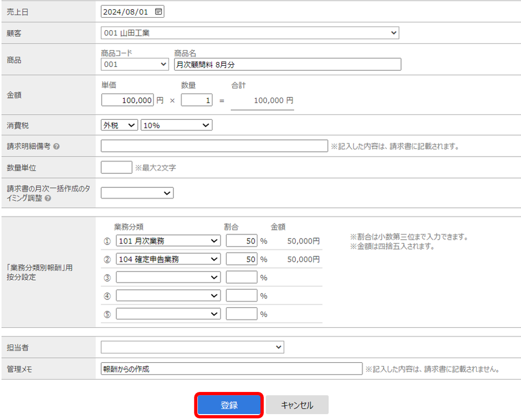Open second 業務分類 dropdown 104 確定申告業務
The height and width of the screenshot is (420, 521).
[x=168, y=260]
